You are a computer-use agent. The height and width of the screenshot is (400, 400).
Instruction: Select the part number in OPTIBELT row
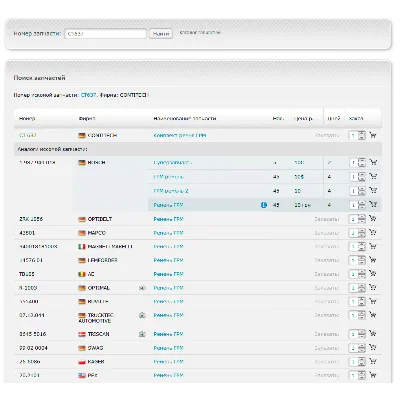point(31,219)
